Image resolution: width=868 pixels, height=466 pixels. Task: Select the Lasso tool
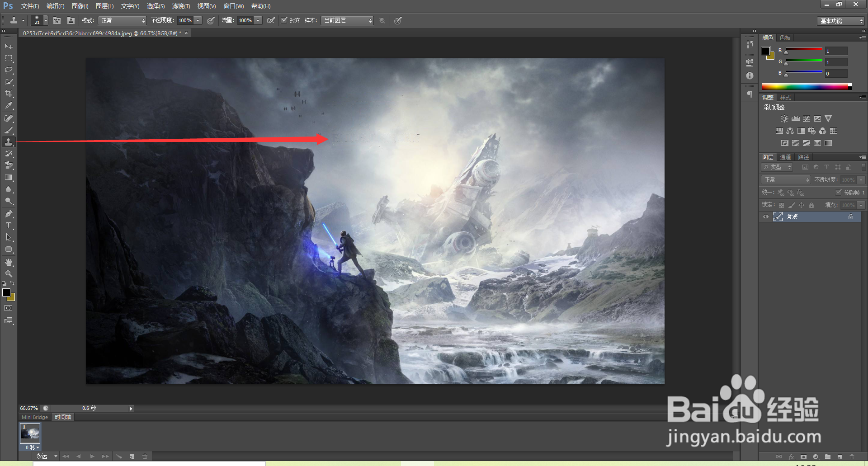tap(9, 70)
